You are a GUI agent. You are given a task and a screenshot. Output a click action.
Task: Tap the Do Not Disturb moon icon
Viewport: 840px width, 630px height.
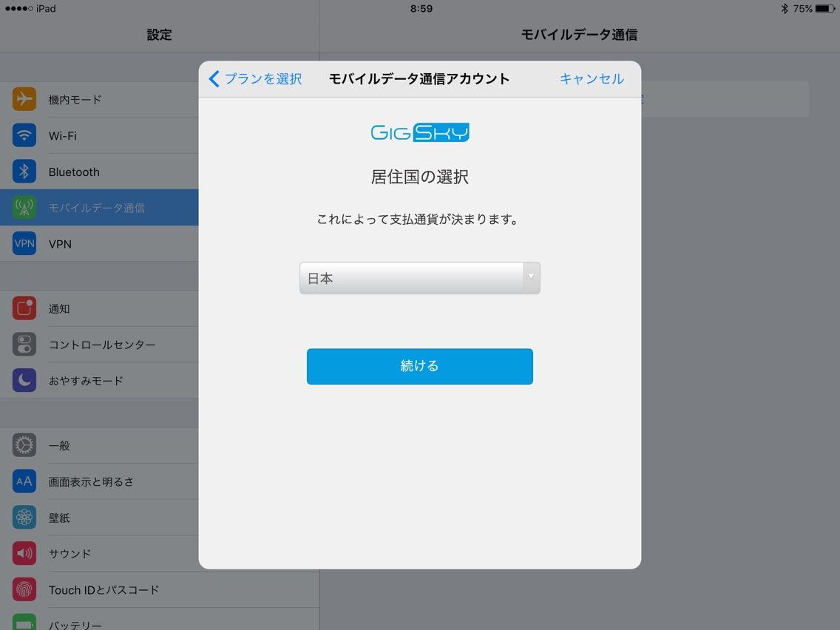(x=24, y=380)
